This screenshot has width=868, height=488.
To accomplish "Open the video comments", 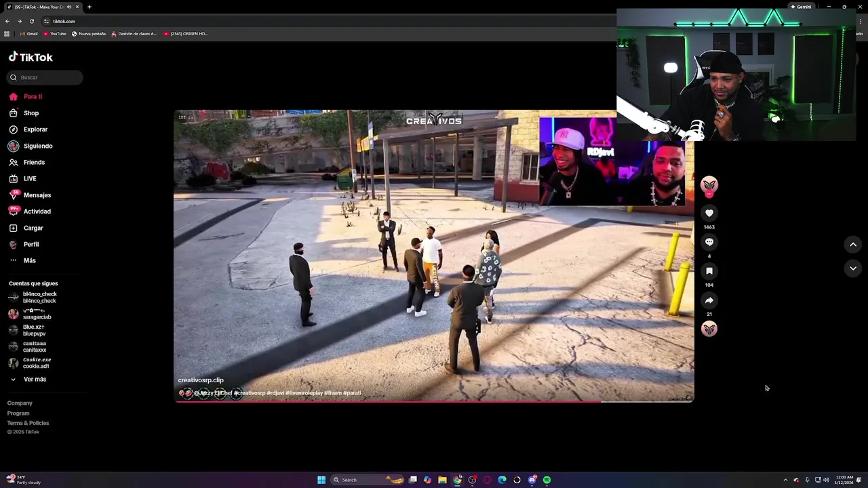I will [709, 242].
